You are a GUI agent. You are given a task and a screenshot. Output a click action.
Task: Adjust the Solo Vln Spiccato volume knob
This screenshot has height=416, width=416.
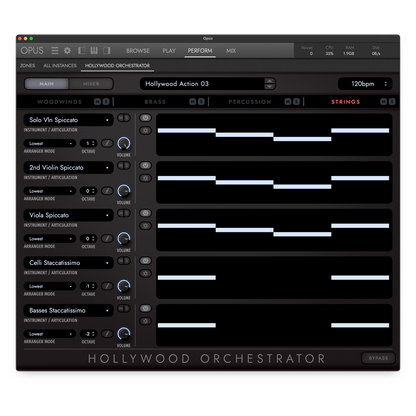(x=124, y=143)
